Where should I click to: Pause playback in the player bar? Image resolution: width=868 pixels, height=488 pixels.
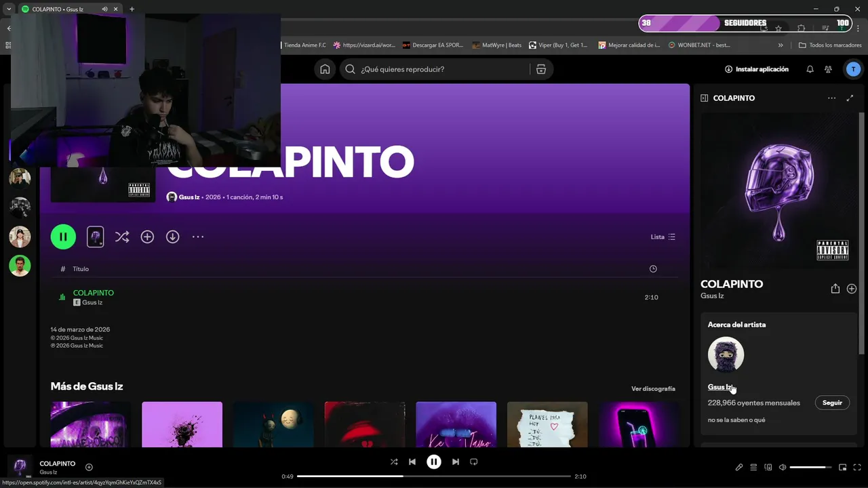(x=434, y=462)
